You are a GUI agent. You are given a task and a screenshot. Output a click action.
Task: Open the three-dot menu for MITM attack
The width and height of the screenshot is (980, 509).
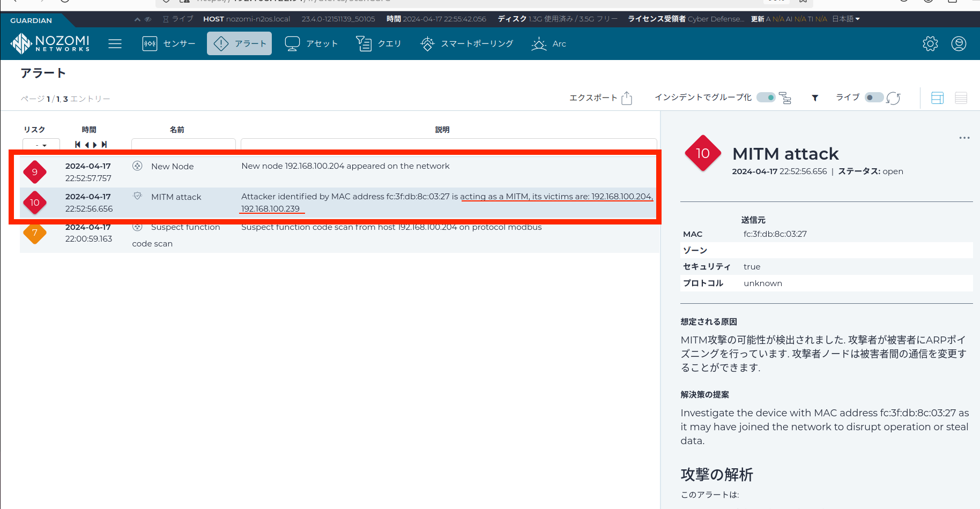pos(964,138)
